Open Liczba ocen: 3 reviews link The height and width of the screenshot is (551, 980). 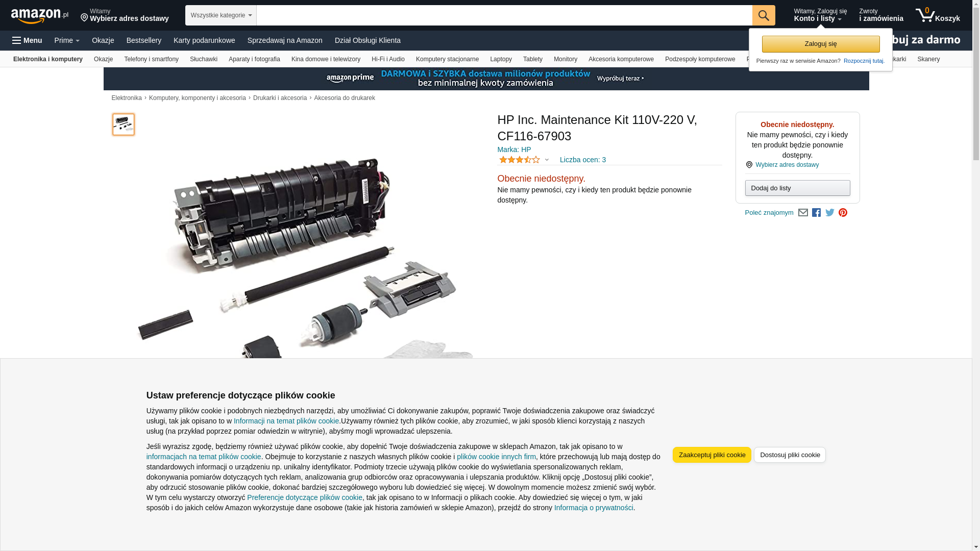[x=583, y=160]
